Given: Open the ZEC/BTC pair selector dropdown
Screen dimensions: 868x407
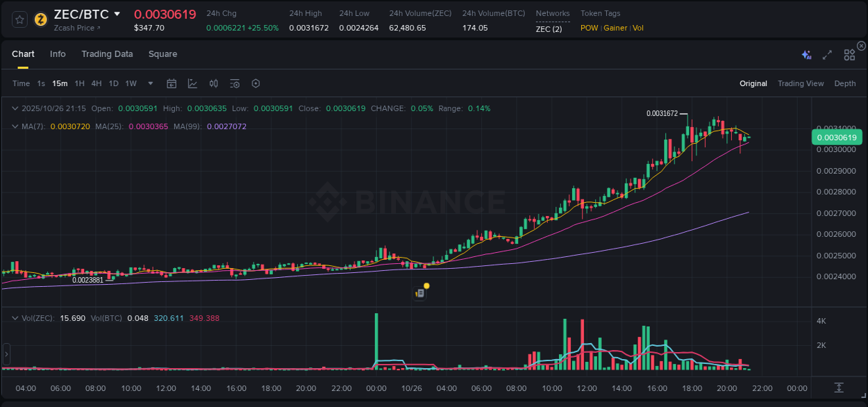Looking at the screenshot, I should tap(118, 13).
